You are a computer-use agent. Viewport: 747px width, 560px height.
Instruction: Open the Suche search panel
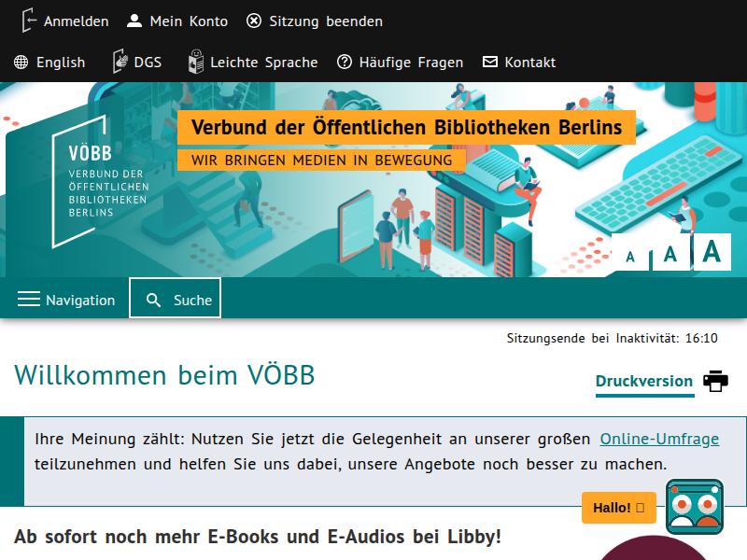click(175, 298)
